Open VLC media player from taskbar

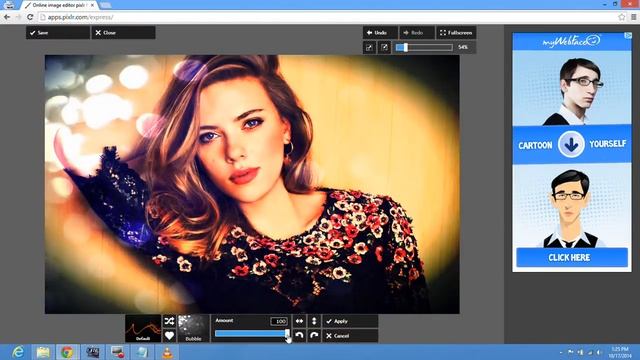pos(167,352)
